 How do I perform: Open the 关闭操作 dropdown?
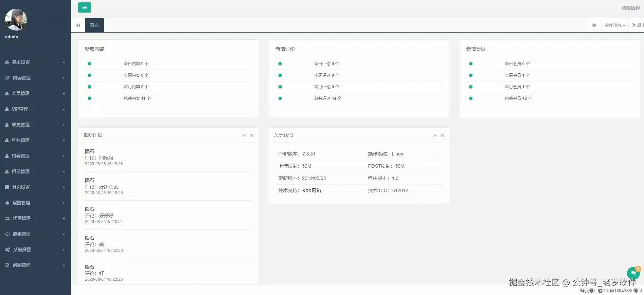pyautogui.click(x=615, y=25)
